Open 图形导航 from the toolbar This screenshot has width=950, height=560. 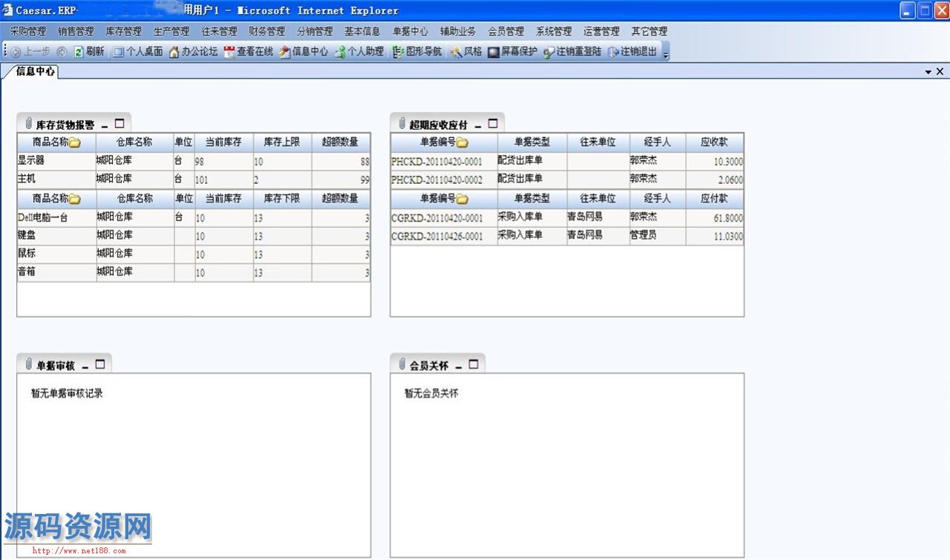pos(416,52)
